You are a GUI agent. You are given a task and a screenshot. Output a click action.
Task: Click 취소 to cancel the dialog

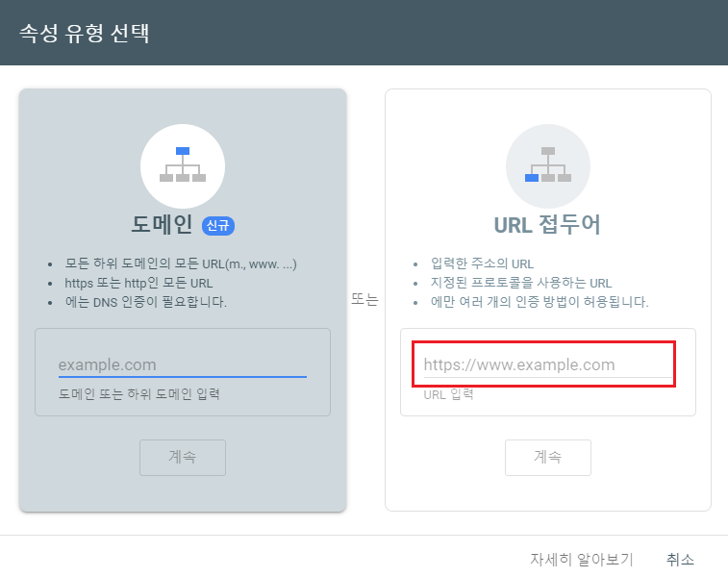click(x=680, y=560)
